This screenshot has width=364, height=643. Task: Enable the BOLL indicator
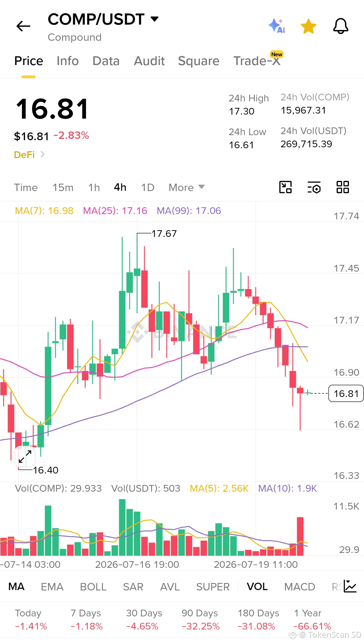tap(93, 587)
